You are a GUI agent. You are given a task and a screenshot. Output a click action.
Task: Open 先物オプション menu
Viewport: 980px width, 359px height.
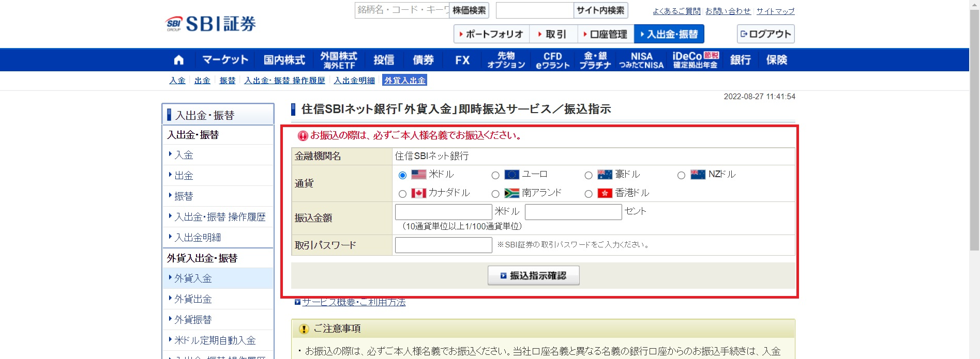(506, 60)
